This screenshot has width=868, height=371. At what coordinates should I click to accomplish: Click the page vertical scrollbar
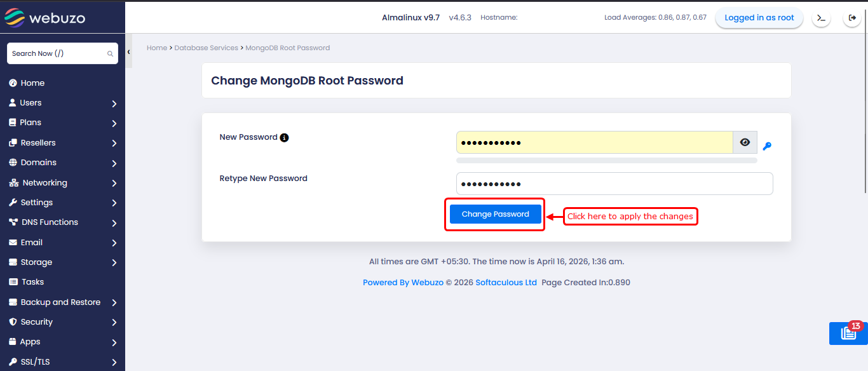pyautogui.click(x=865, y=114)
